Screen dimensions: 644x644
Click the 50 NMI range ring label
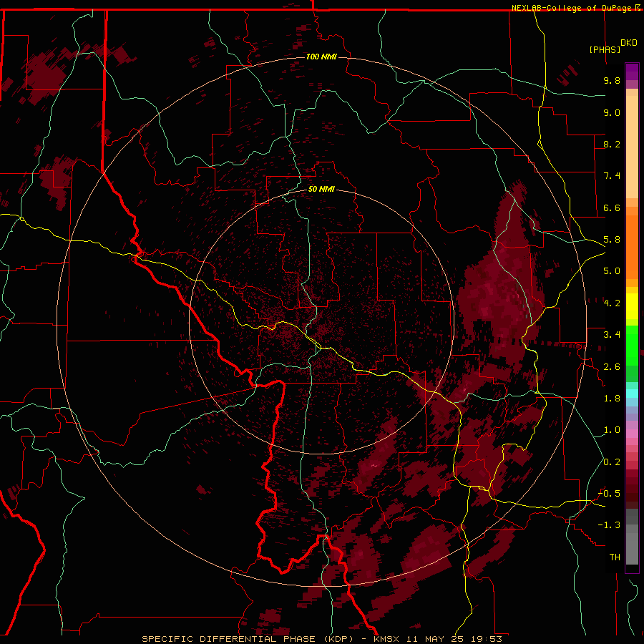[x=321, y=189]
